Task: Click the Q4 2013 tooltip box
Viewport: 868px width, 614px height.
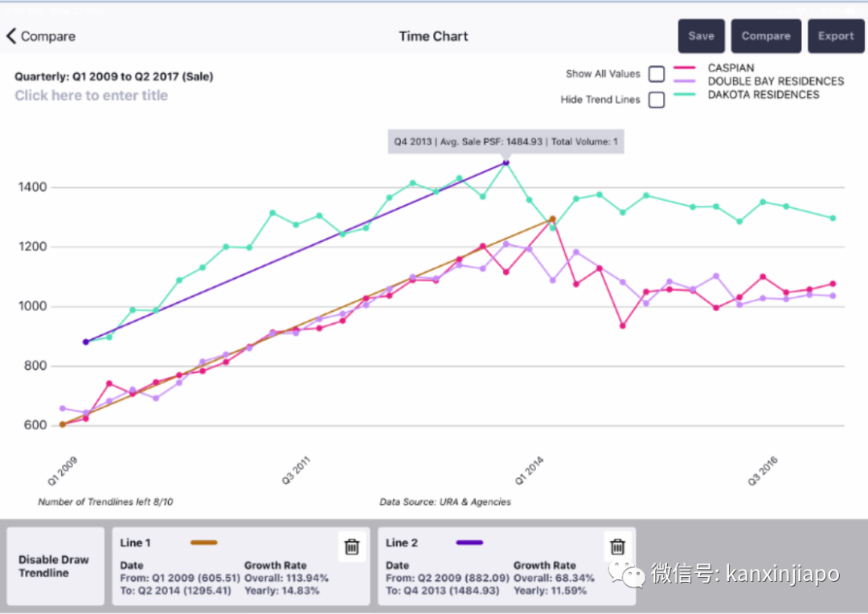Action: click(x=505, y=141)
